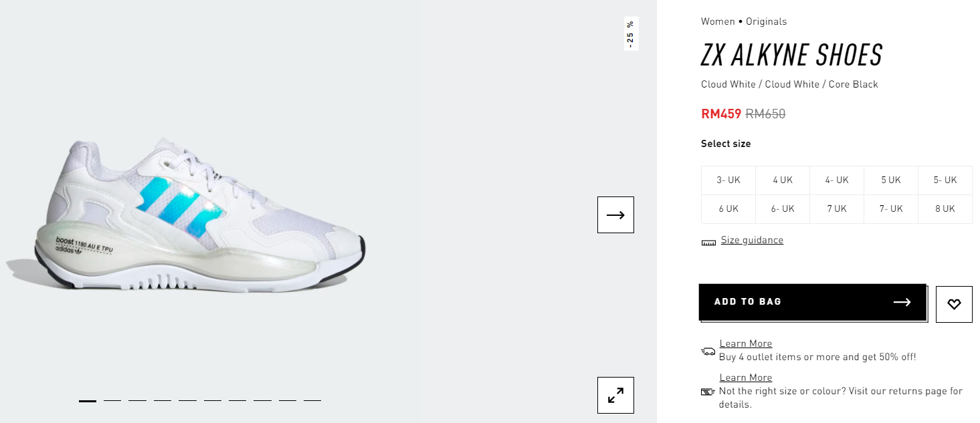Open the Women breadcrumb category
This screenshot has width=980, height=423.
click(718, 21)
